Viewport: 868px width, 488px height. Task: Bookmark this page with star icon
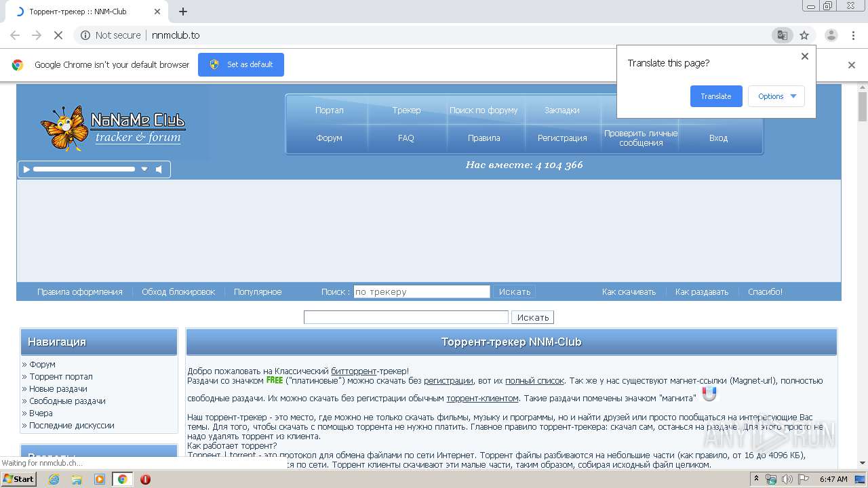point(804,35)
